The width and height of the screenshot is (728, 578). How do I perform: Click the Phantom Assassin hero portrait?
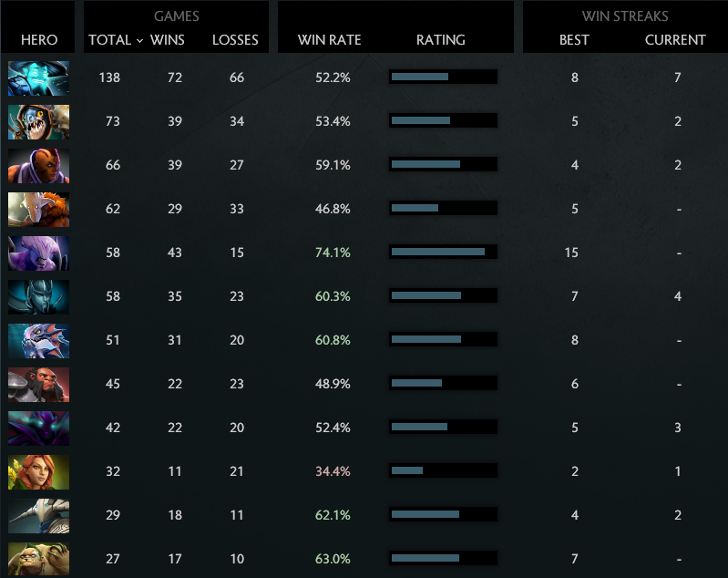point(38,296)
